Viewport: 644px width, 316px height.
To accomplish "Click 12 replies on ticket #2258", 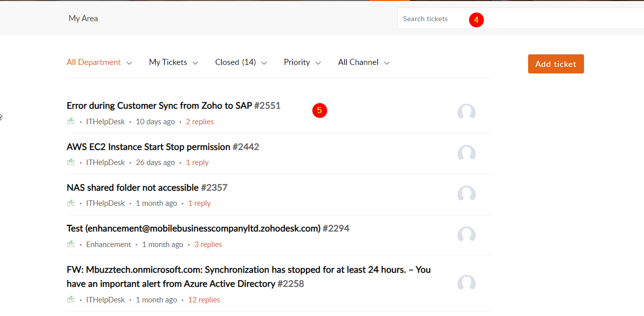I will coord(204,300).
